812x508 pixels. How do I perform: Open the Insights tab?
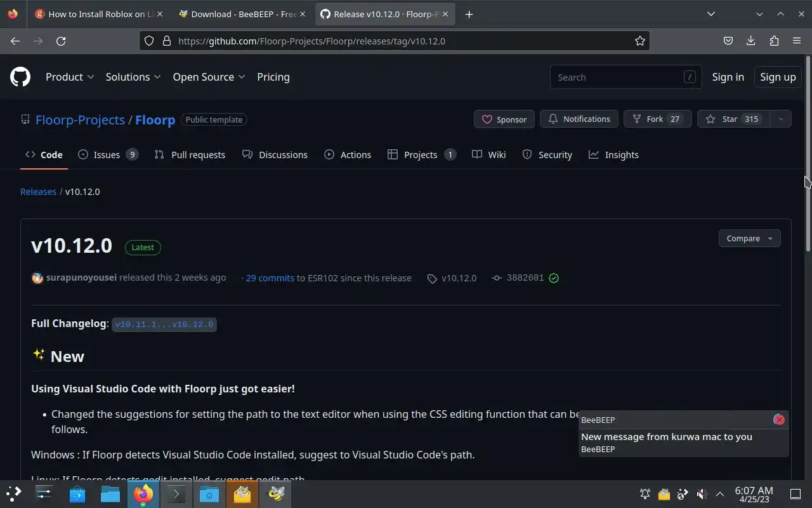click(613, 155)
